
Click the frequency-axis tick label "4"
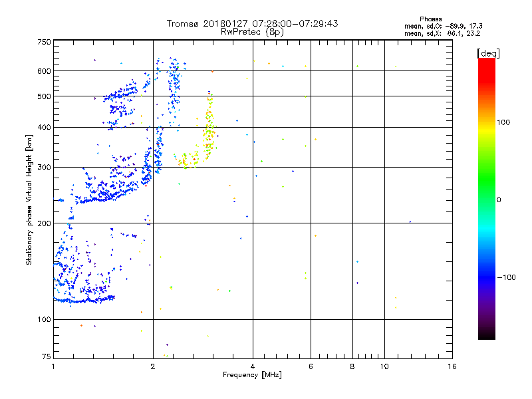click(x=253, y=366)
